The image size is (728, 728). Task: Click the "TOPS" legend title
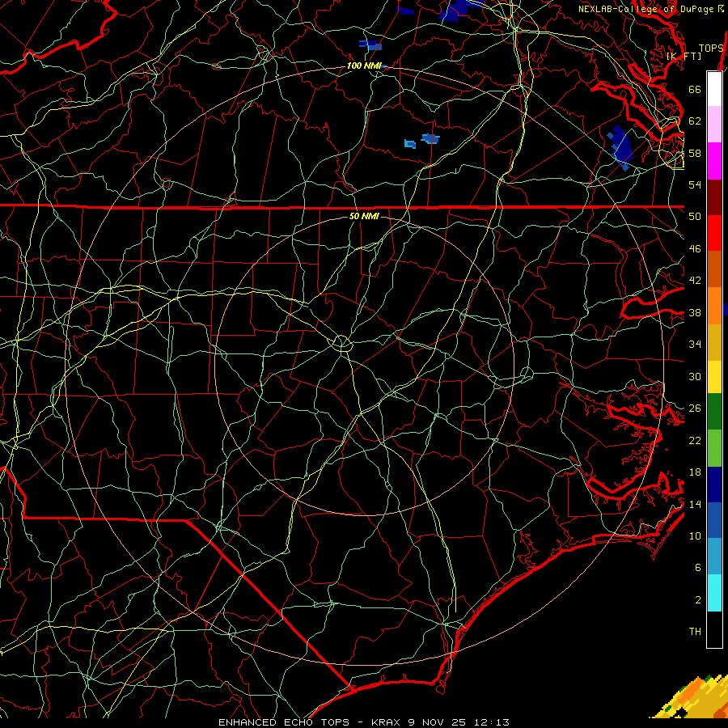[x=711, y=49]
